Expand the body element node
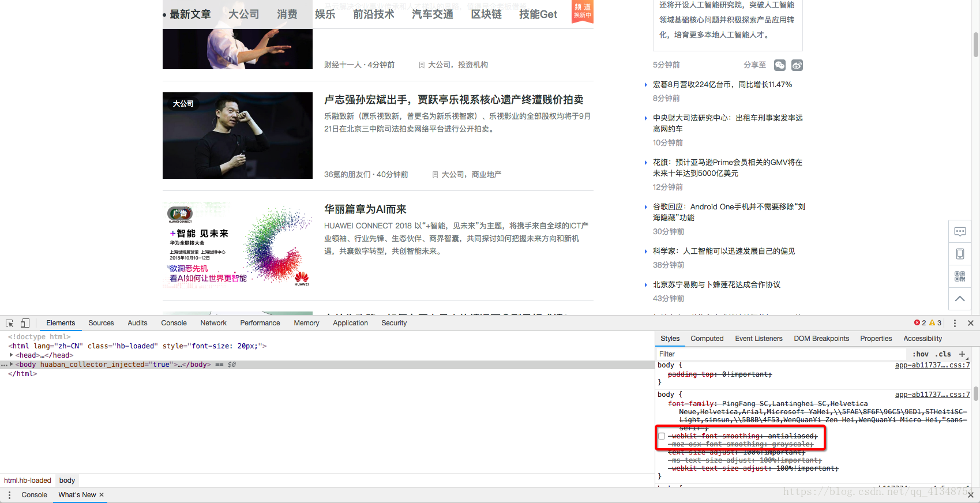 12,365
